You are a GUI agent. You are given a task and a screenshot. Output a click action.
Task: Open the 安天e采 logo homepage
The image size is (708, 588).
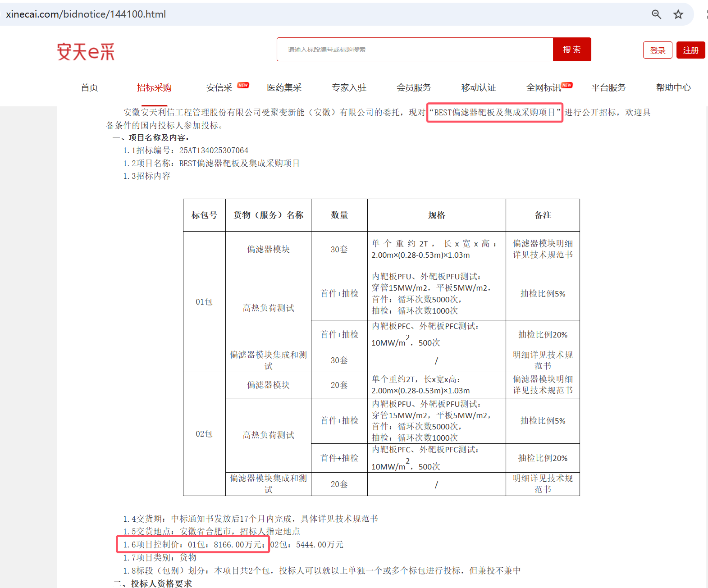pyautogui.click(x=86, y=52)
